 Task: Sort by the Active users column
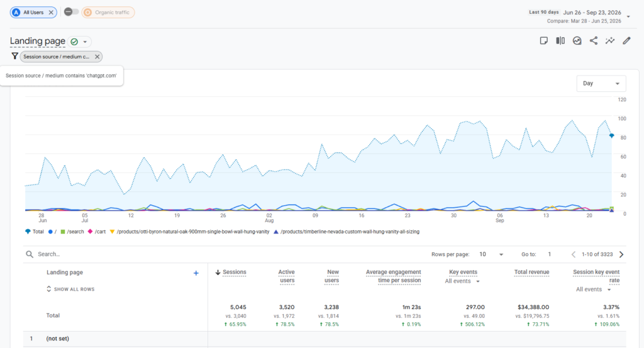[x=286, y=276]
